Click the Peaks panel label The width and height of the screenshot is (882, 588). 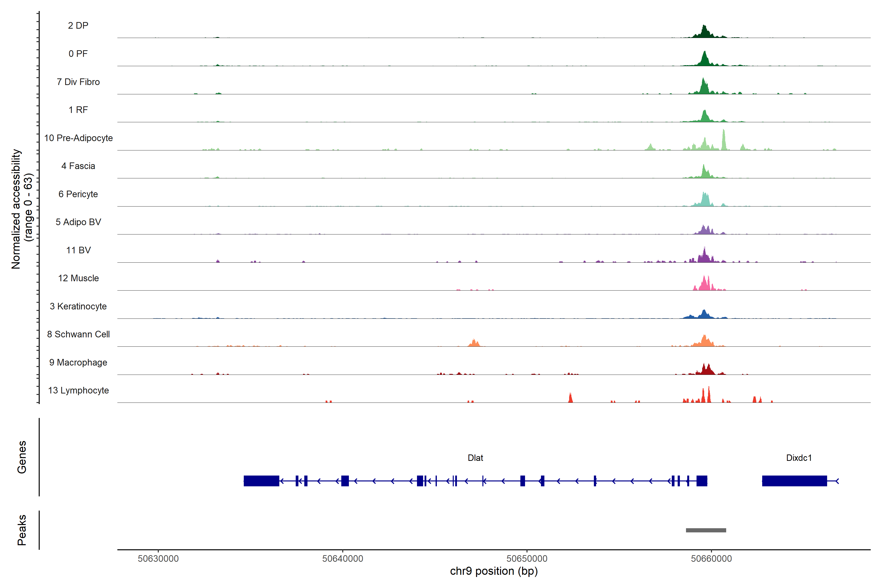click(x=22, y=530)
